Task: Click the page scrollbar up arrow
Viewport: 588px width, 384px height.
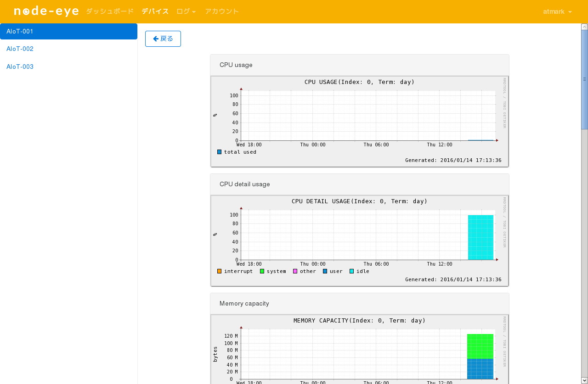Action: (x=584, y=27)
